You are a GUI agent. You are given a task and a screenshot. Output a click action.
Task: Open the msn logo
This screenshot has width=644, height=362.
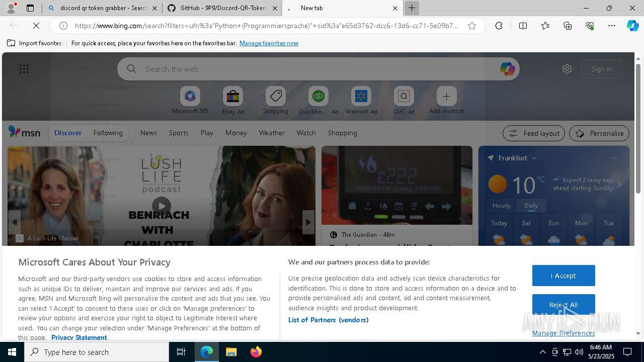click(24, 132)
